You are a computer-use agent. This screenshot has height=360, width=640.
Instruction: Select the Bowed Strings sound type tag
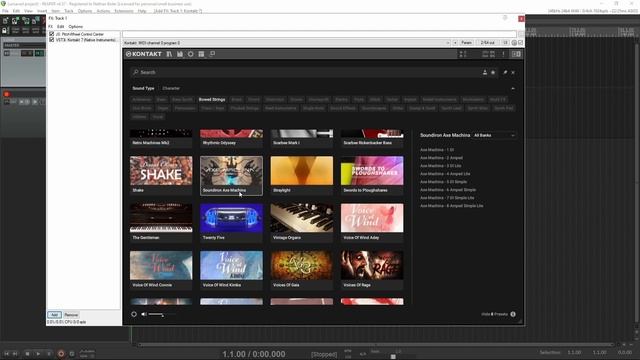coord(212,100)
